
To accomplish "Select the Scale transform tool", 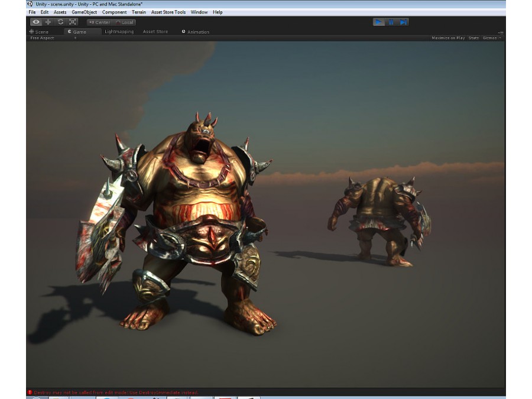I will [73, 22].
